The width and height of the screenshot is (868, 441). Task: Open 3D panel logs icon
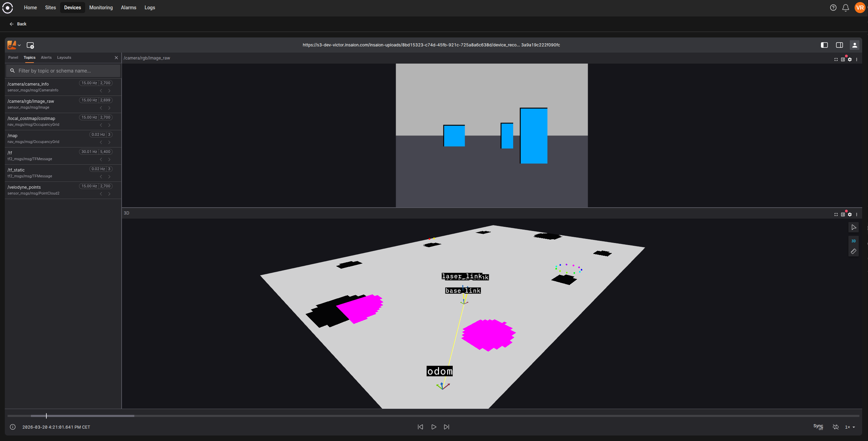tap(843, 214)
